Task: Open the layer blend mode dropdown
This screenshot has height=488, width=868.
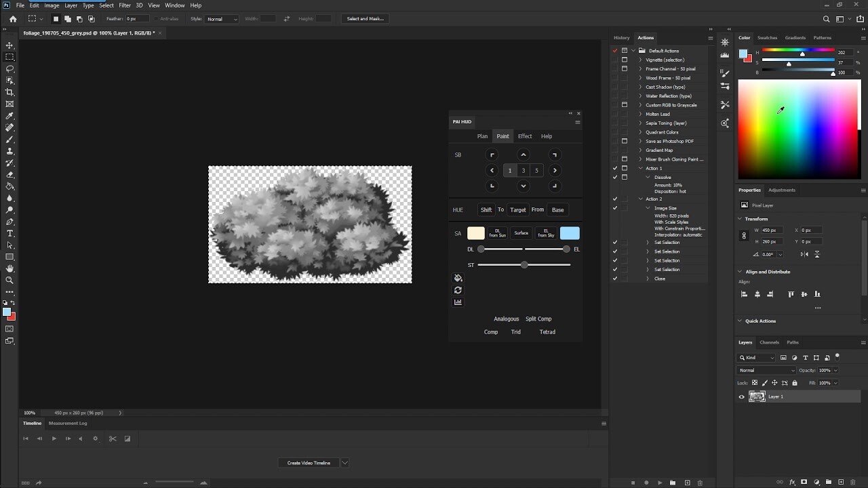Action: coord(765,370)
